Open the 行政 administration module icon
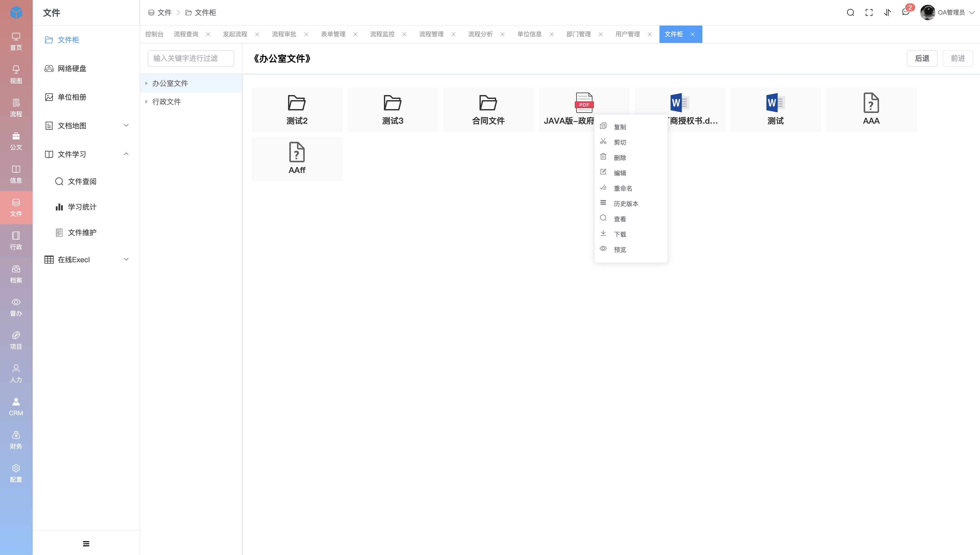Viewport: 980px width, 555px height. click(x=16, y=240)
